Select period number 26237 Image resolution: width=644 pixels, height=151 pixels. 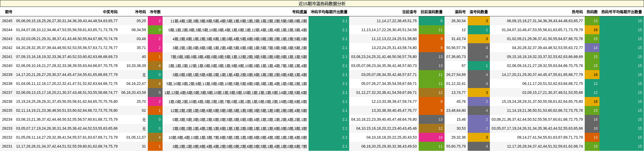coord(7,92)
